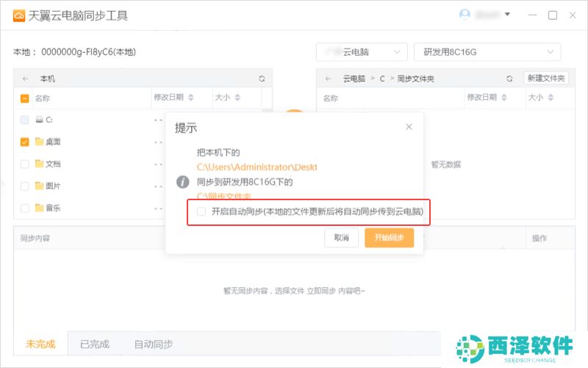The height and width of the screenshot is (368, 588).
Task: Refresh the local 本机 file list
Action: pyautogui.click(x=262, y=79)
